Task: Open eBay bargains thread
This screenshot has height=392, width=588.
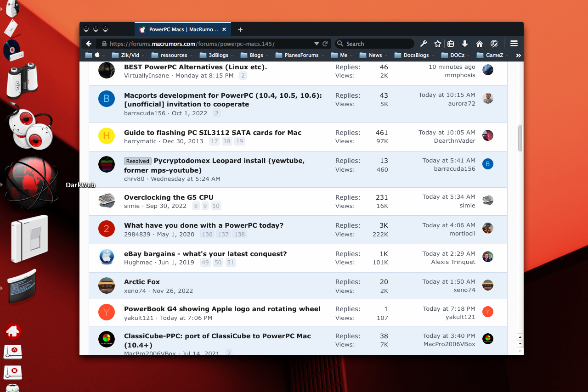Action: pos(205,254)
